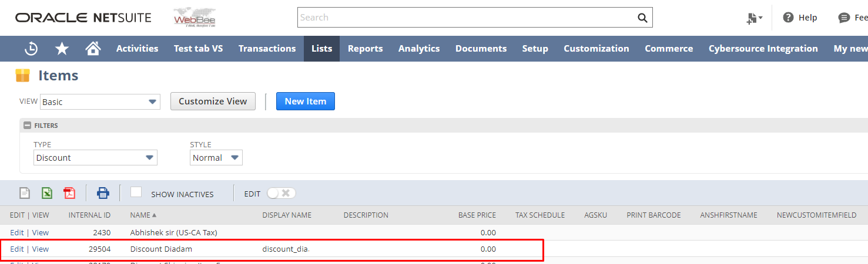Click the search magnifier icon
Screen dimensions: 868x264
pyautogui.click(x=642, y=18)
